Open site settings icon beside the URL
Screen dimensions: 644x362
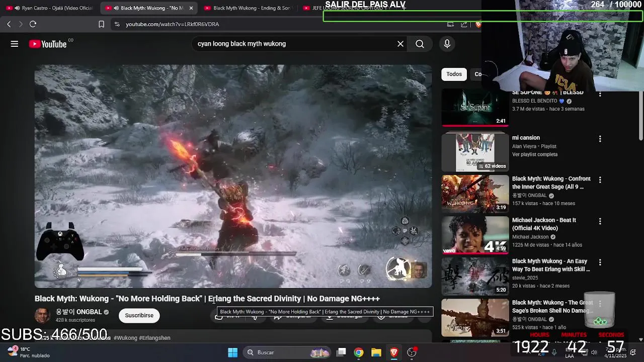pos(117,24)
